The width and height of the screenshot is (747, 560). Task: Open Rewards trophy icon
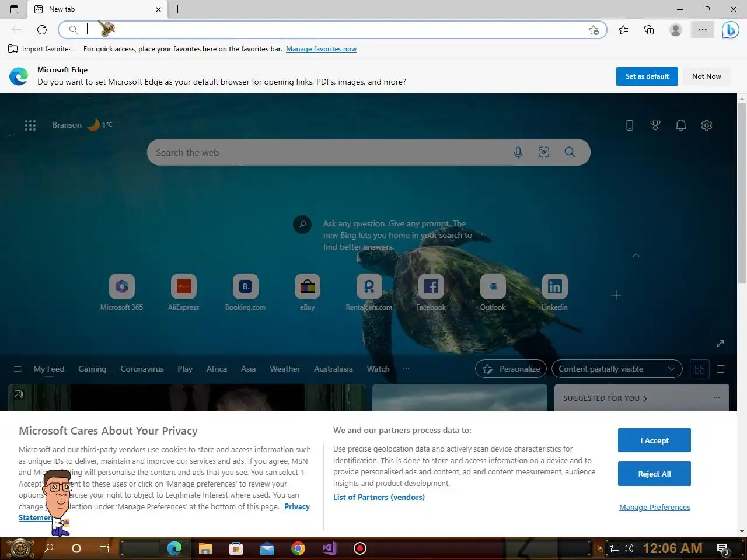655,125
